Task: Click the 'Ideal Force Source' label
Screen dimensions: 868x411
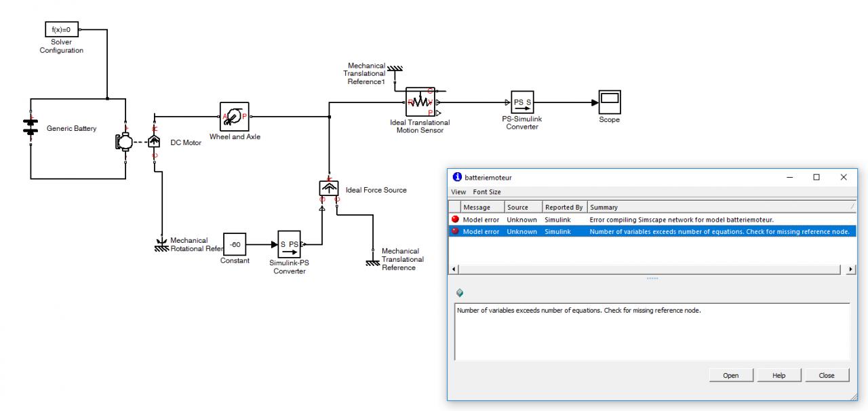Action: 376,190
